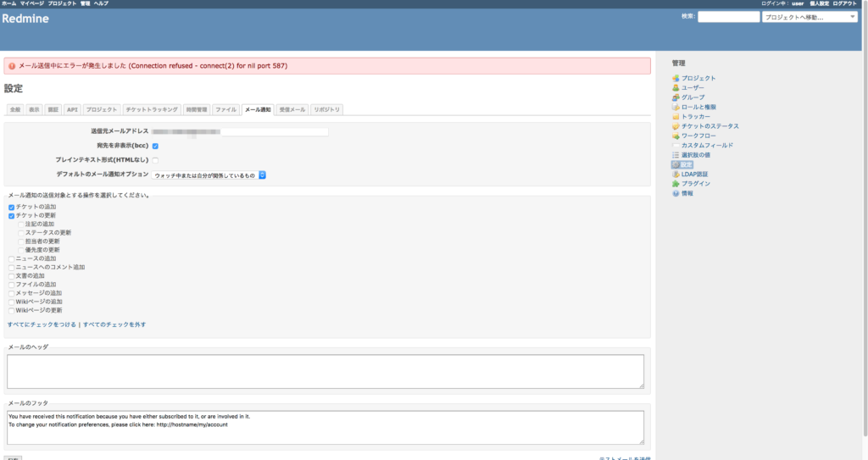Open the リポジトリ settings tab
The width and height of the screenshot is (868, 460).
point(326,110)
